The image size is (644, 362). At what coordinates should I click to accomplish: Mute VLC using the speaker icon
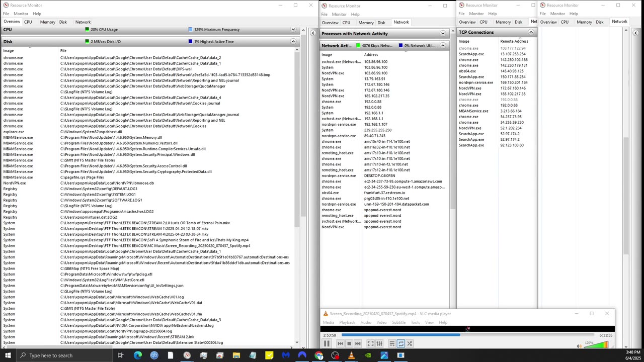click(x=580, y=346)
